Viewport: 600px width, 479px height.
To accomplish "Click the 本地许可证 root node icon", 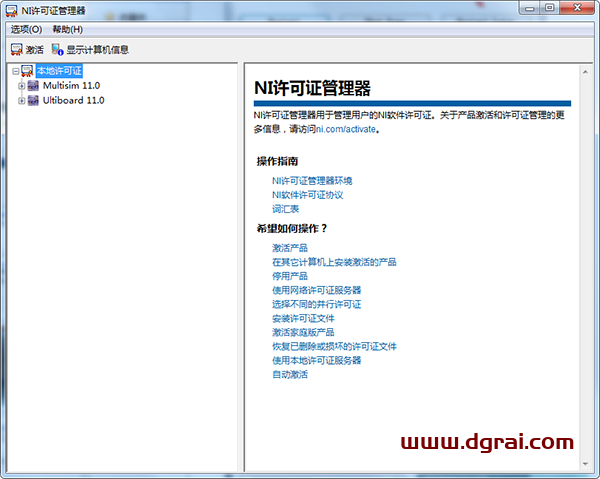I will pyautogui.click(x=28, y=71).
